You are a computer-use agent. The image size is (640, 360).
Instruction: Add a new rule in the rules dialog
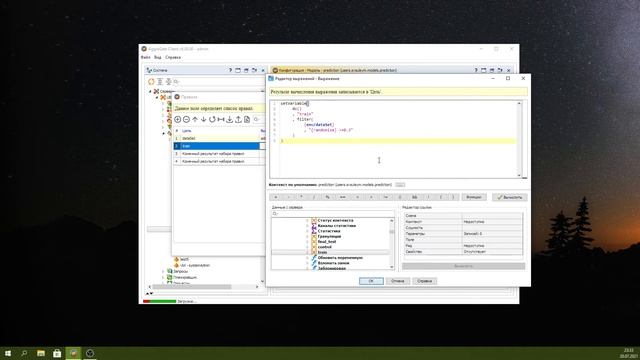coord(178,119)
